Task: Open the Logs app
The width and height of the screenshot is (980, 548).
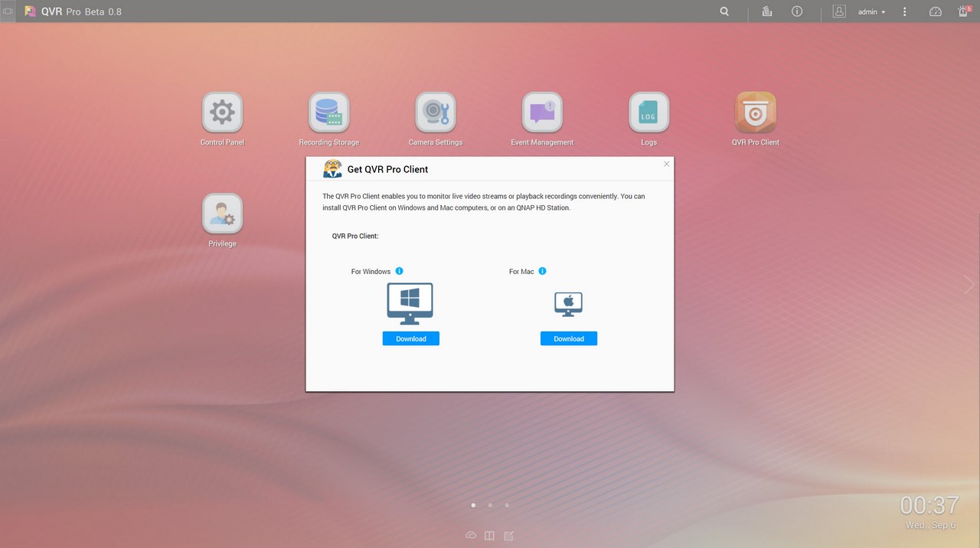Action: pos(648,113)
